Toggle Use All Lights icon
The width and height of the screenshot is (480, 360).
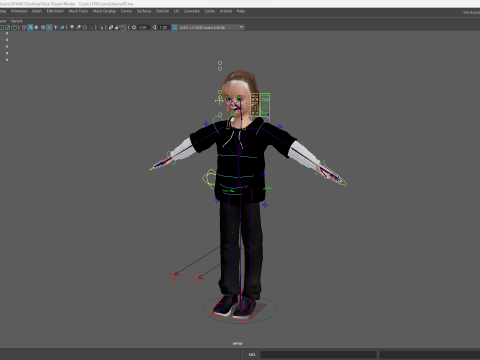pos(56,27)
